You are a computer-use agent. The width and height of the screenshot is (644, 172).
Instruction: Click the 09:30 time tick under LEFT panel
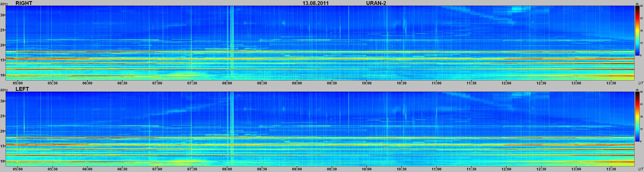(331, 169)
